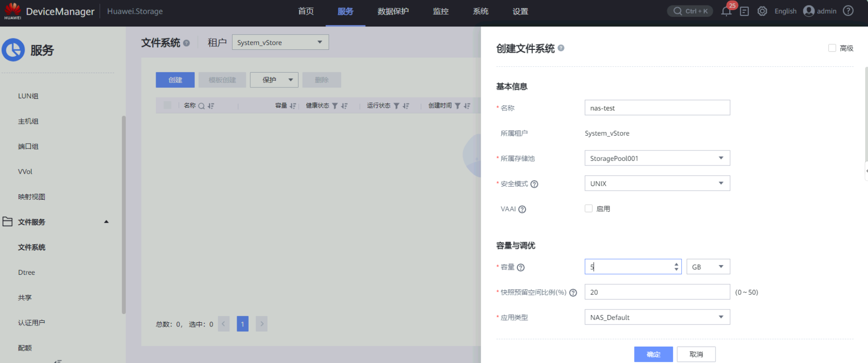The width and height of the screenshot is (868, 363).
Task: Switch to the 数据保护 top menu
Action: [x=393, y=11]
